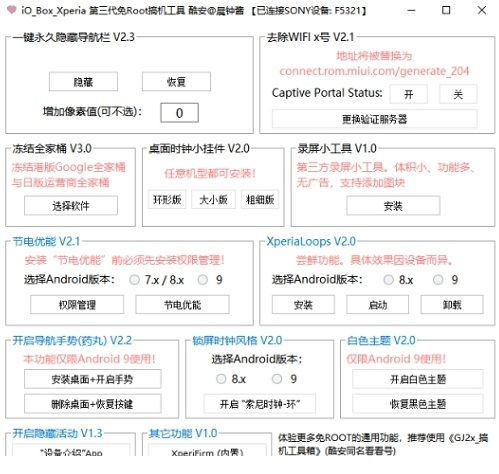This screenshot has height=474, width=499.
Task: Click the connect.rom.miui.com/generate_204 address text
Action: click(374, 71)
